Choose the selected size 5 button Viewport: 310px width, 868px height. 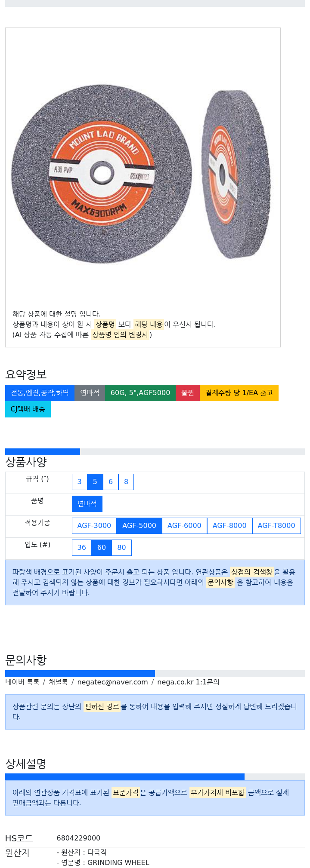95,482
